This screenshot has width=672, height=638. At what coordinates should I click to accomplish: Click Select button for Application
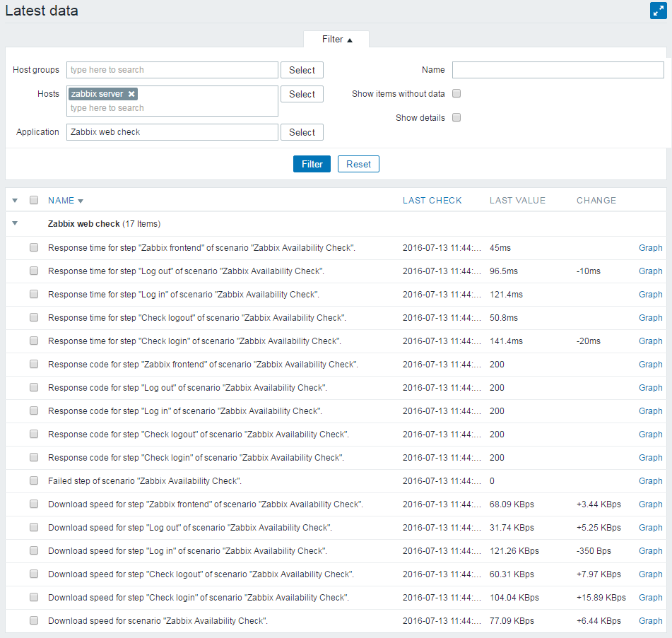[x=302, y=132]
